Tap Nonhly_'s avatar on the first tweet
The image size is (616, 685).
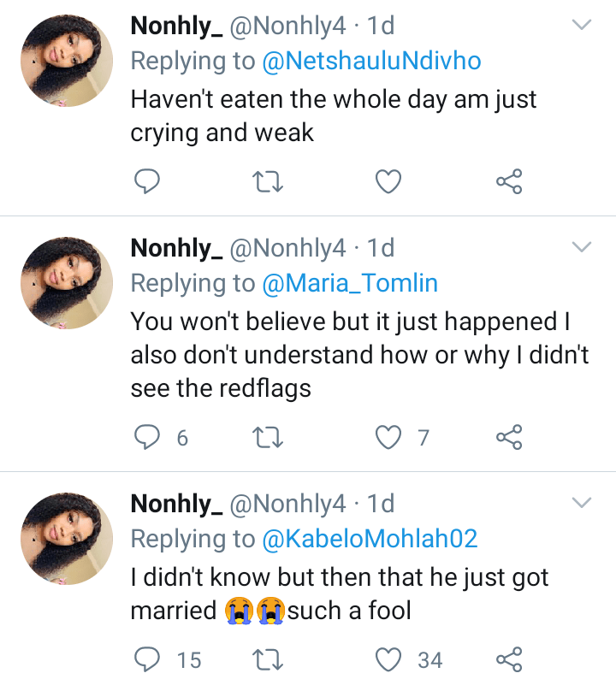click(x=66, y=60)
